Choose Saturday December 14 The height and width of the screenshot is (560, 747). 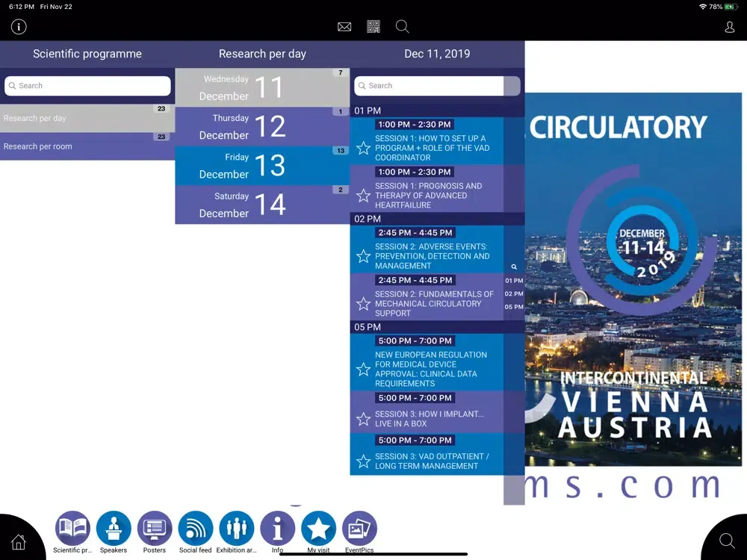[262, 205]
